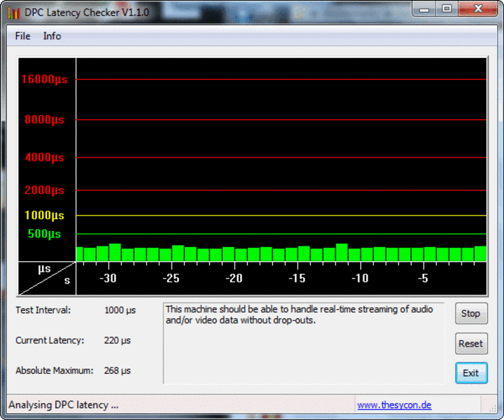Click the Test Interval value 1000 µs
The image size is (504, 420).
pyautogui.click(x=120, y=310)
